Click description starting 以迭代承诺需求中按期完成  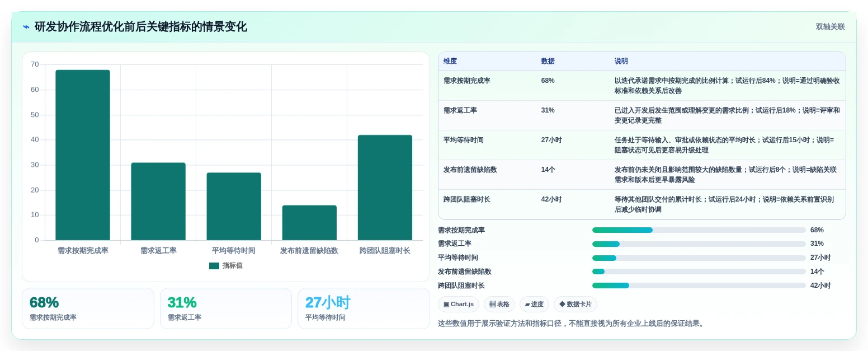727,86
